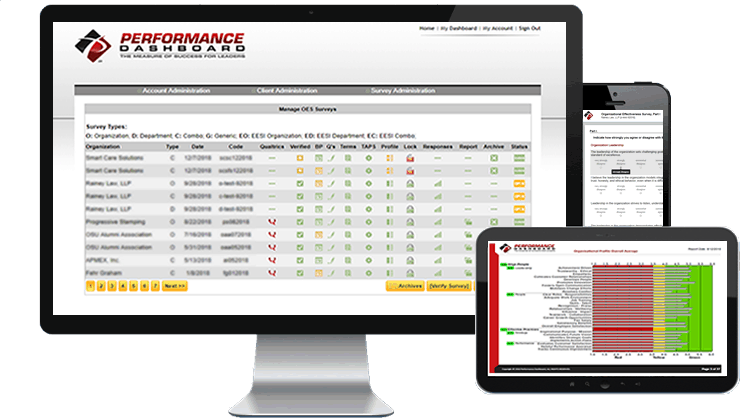Screen dimensions: 740x418
Task: Click Lock icon for Progressive Stamping row
Action: click(410, 222)
